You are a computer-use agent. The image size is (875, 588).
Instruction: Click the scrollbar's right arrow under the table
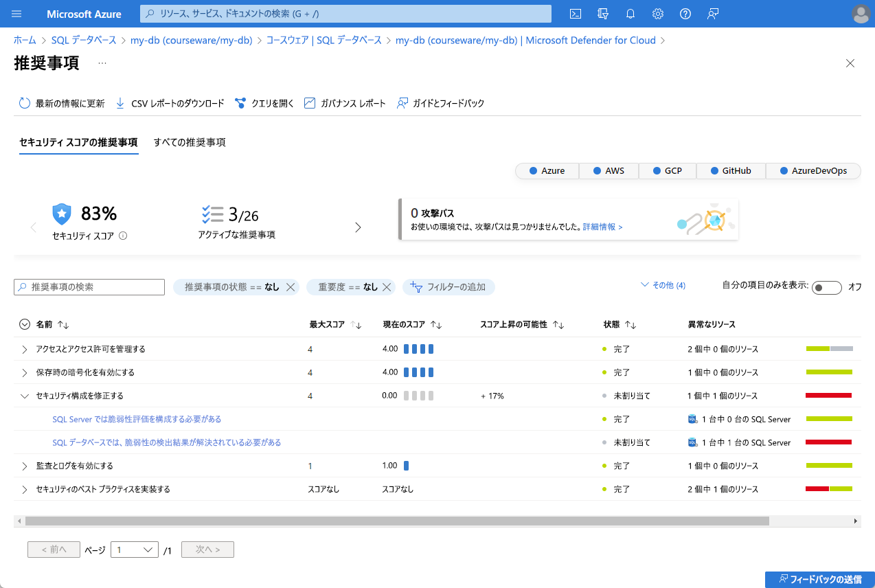[x=856, y=521]
